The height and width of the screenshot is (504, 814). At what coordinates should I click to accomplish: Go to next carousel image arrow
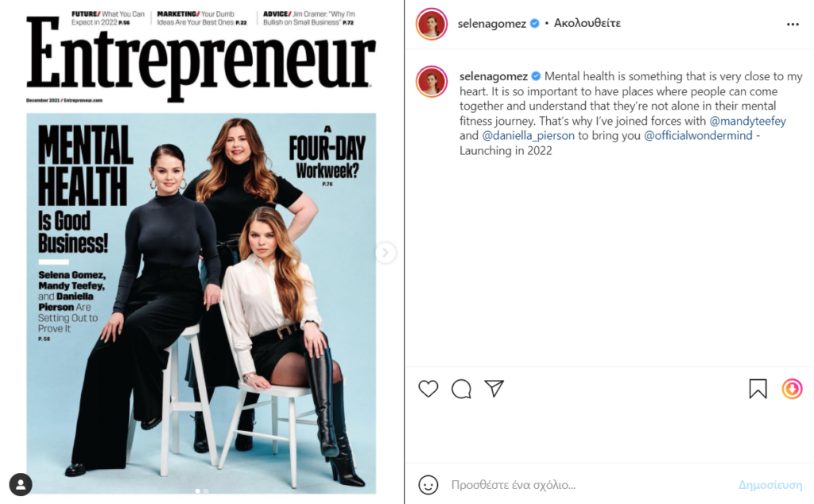[386, 253]
